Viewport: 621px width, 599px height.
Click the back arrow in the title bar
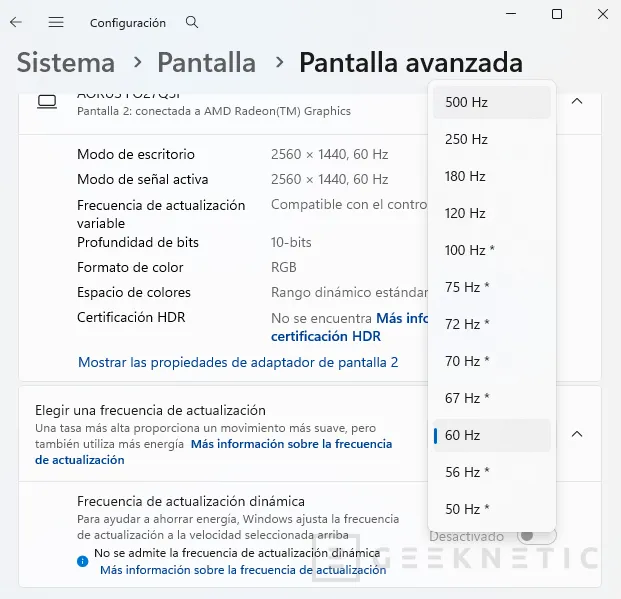point(16,22)
